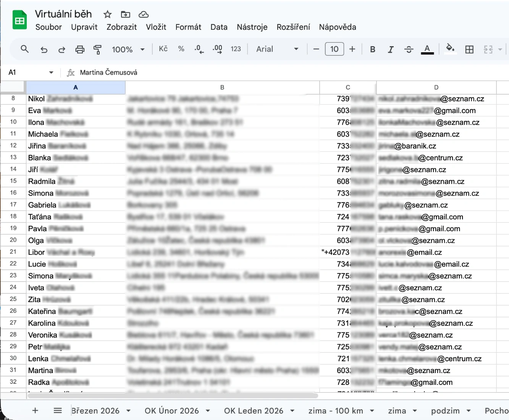Open the all sheets list
The height and width of the screenshot is (420, 509).
(58, 410)
